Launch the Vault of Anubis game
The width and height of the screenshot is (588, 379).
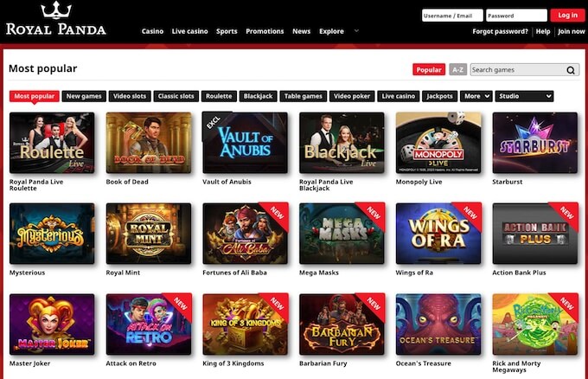(246, 143)
